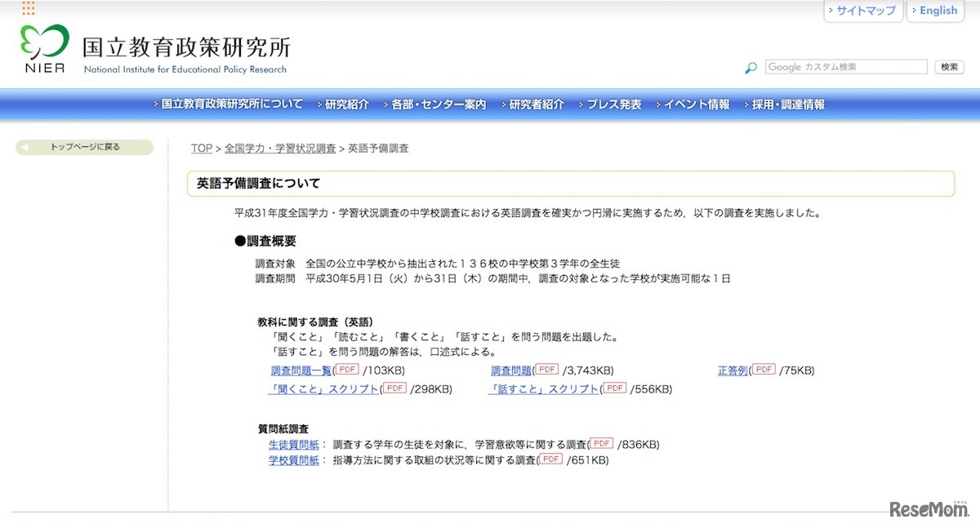Switch to the English version
The width and height of the screenshot is (980, 528).
tap(936, 11)
